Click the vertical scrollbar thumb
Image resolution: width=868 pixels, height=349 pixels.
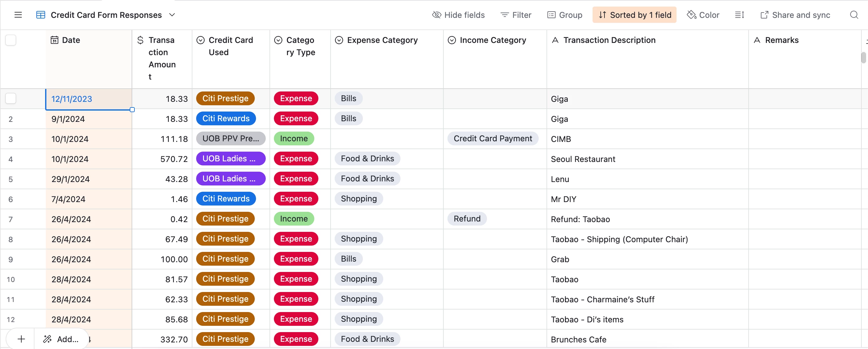click(863, 58)
